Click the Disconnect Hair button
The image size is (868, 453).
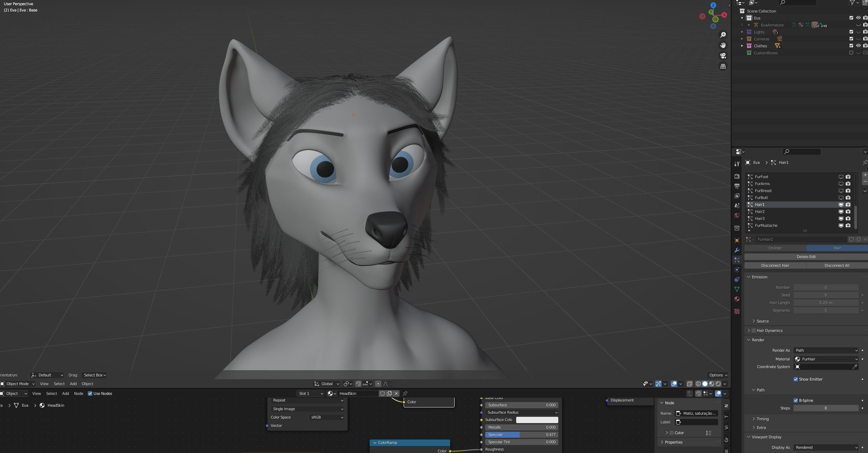click(x=775, y=265)
